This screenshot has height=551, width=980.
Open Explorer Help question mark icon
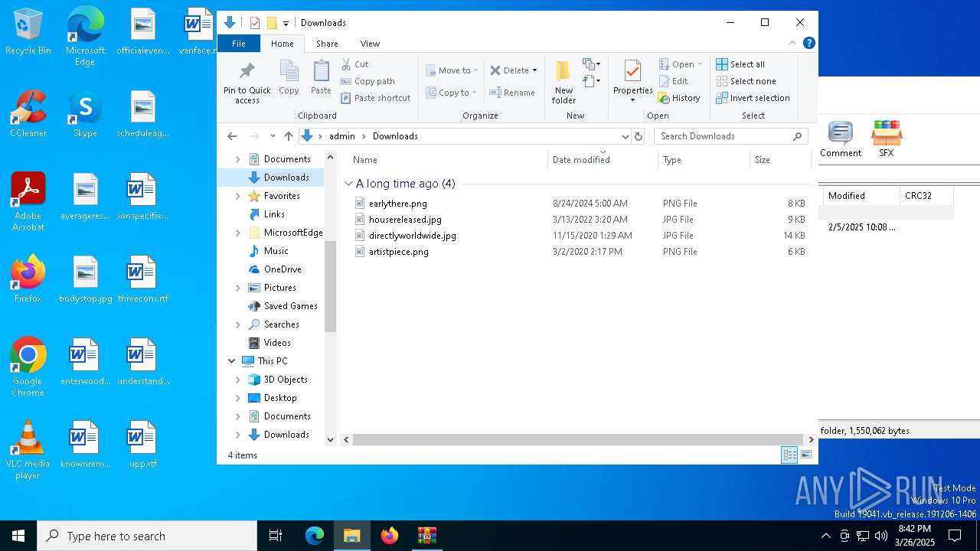coord(808,43)
